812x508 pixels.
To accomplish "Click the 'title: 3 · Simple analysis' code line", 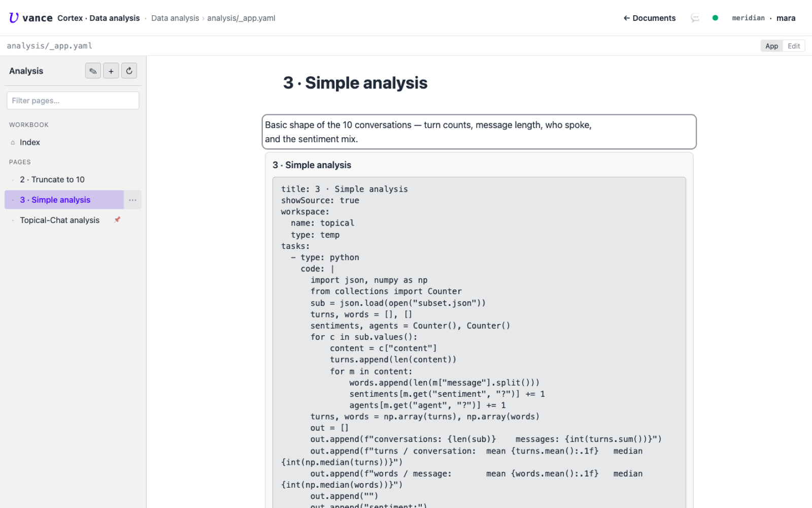I will pyautogui.click(x=345, y=189).
